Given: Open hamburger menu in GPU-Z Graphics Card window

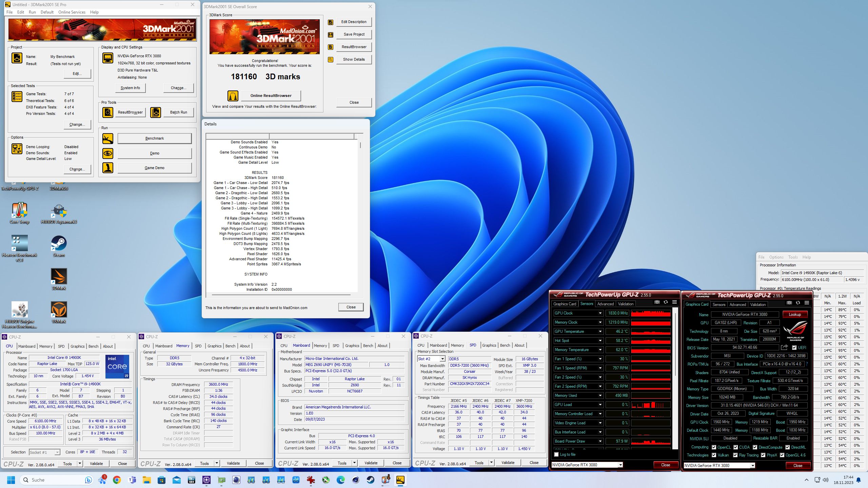Looking at the screenshot, I should click(807, 303).
